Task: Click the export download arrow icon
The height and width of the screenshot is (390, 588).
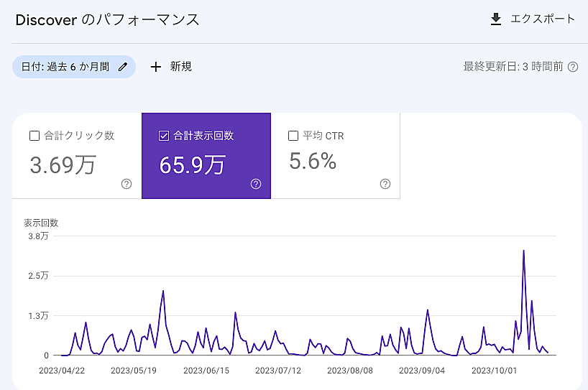Action: (495, 19)
